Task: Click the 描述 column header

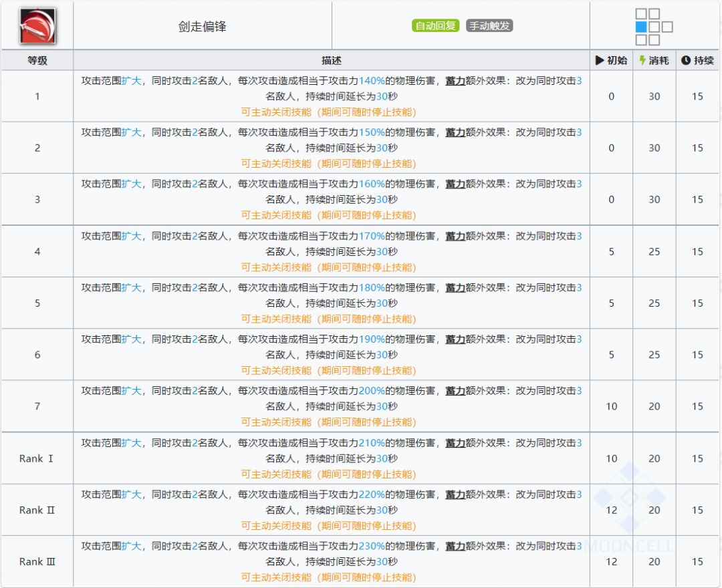Action: click(x=332, y=60)
